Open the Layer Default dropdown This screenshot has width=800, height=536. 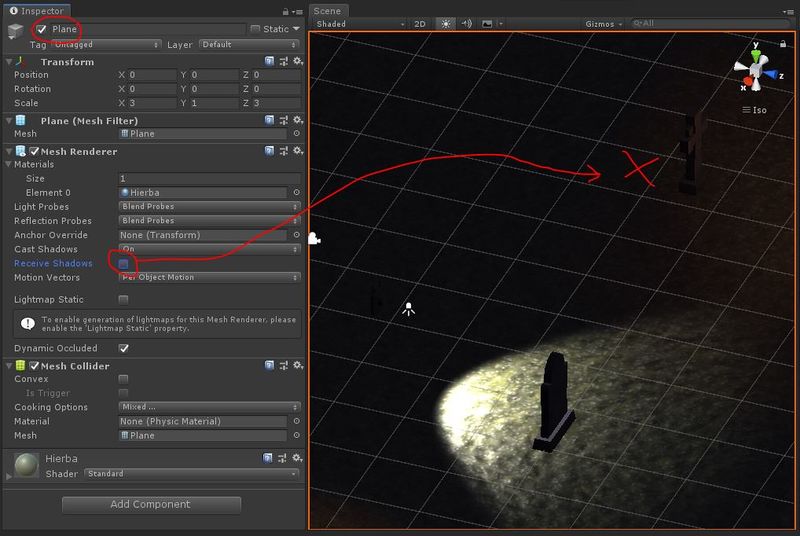click(x=249, y=45)
